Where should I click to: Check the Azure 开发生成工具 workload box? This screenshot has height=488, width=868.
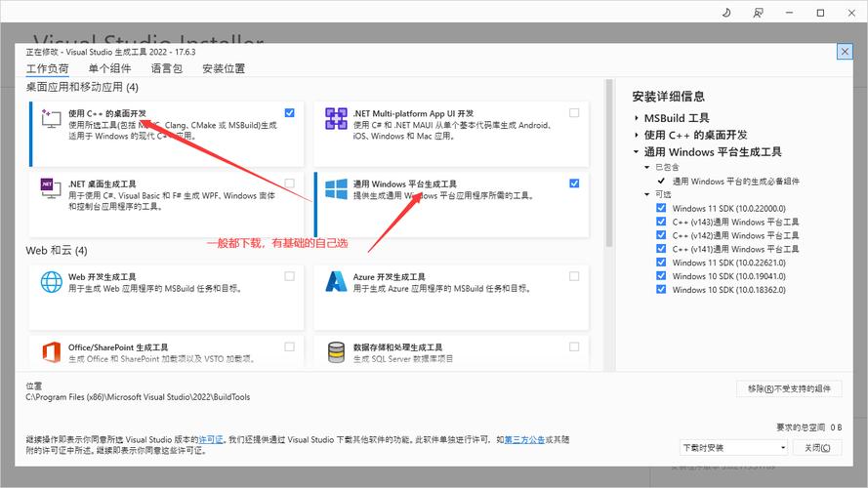click(x=574, y=276)
